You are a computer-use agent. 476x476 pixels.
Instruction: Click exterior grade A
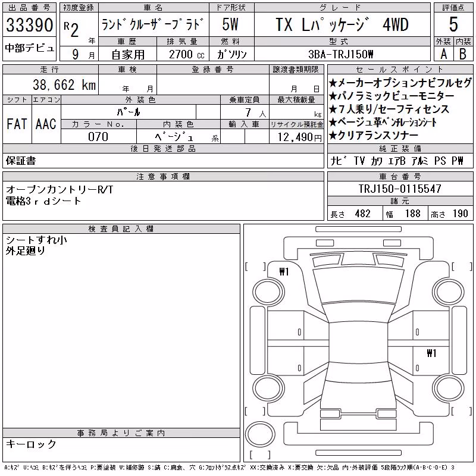click(x=443, y=54)
